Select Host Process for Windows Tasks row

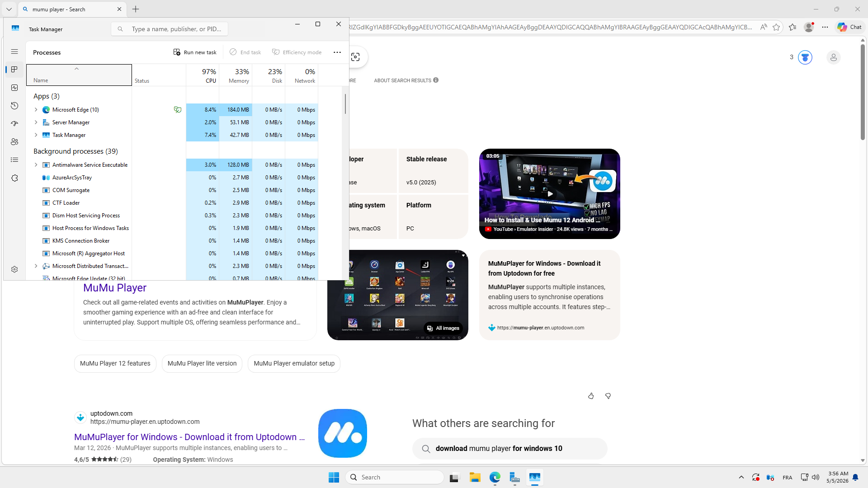[x=172, y=228]
